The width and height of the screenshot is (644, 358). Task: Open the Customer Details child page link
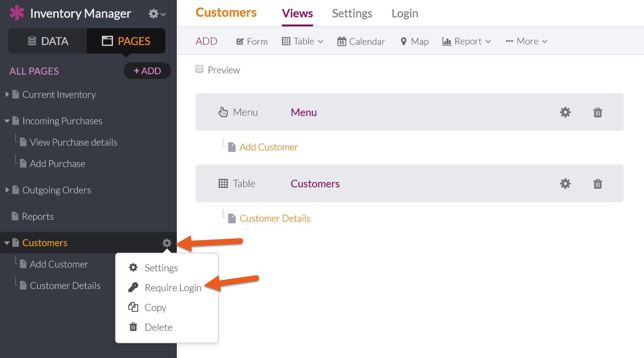tap(275, 218)
